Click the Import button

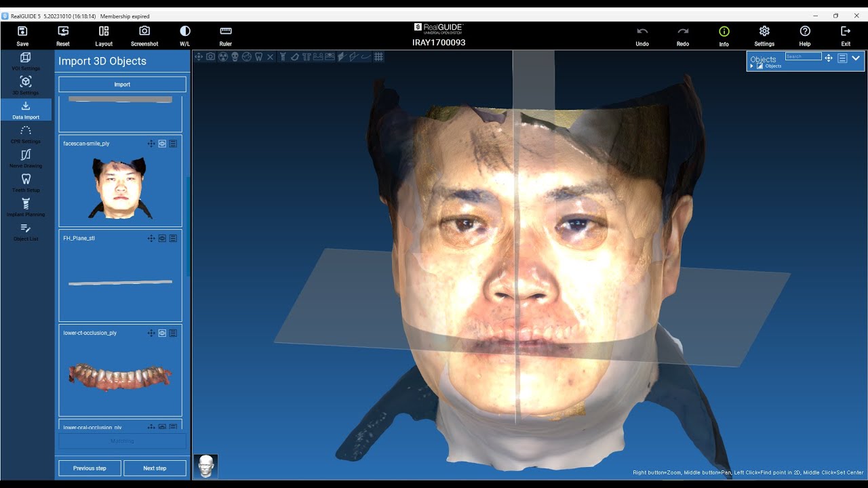(122, 85)
